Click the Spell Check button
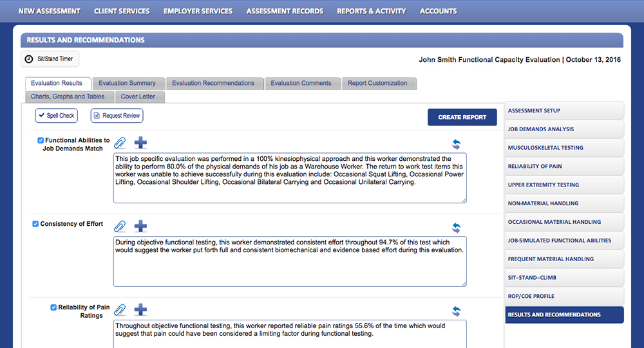Viewport: 644px width, 348px height. click(56, 116)
